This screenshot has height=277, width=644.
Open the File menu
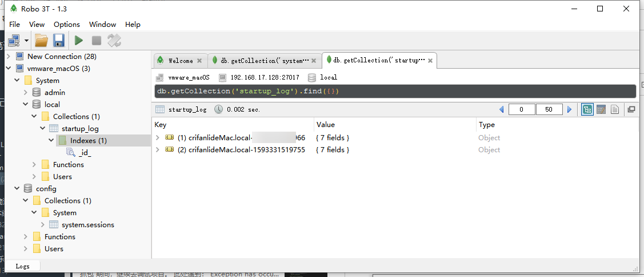pos(14,24)
